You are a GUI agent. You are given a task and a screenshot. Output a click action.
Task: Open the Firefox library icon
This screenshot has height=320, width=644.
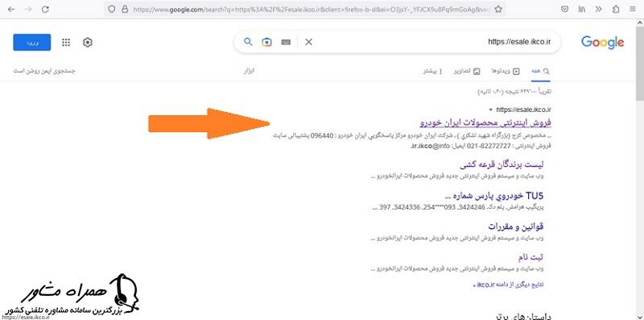[582, 9]
